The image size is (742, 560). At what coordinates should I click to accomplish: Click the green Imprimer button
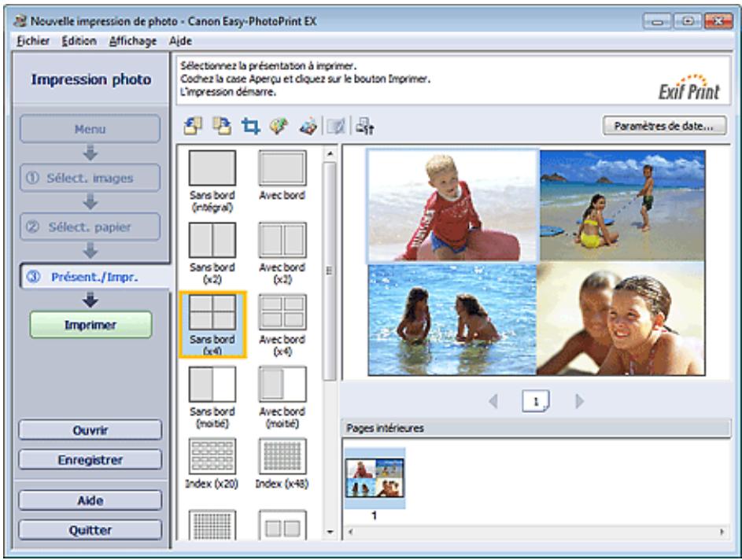90,325
